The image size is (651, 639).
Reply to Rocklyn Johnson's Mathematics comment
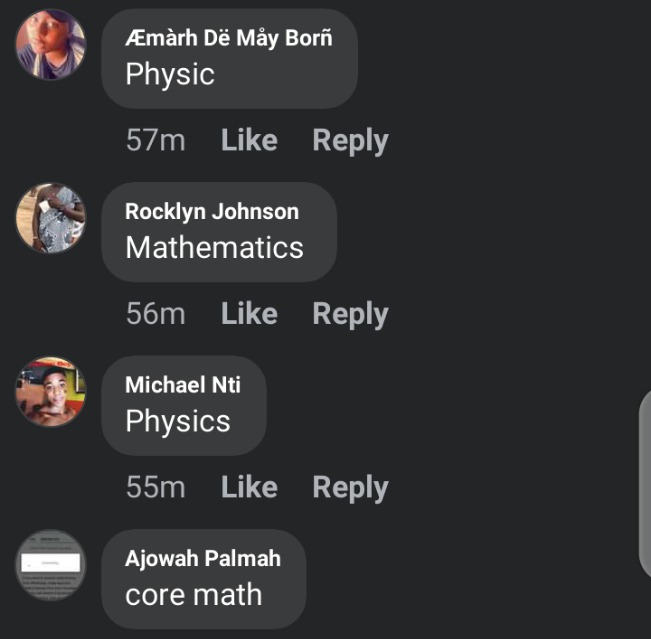tap(350, 315)
